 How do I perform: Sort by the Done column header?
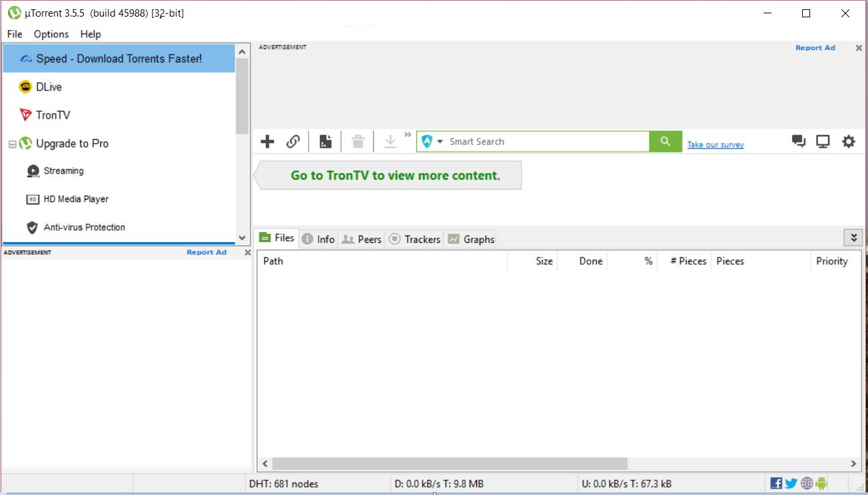(x=583, y=261)
